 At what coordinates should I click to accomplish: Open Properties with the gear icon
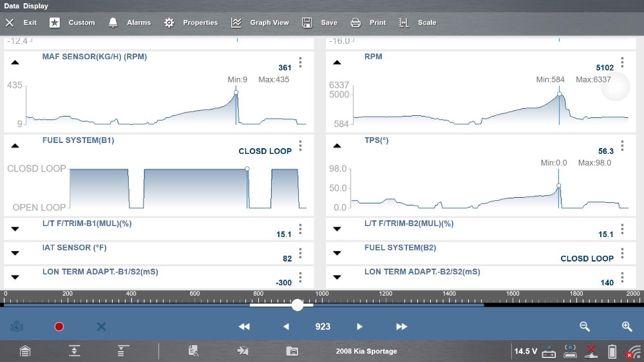click(x=191, y=23)
